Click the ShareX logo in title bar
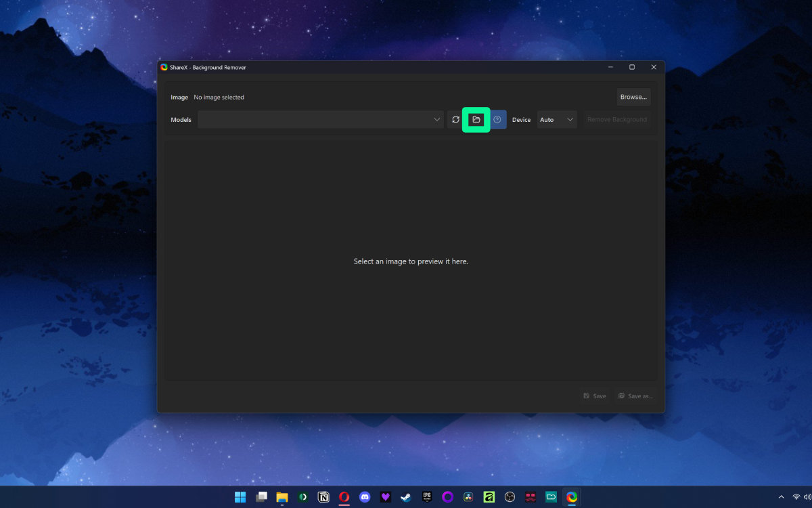The image size is (812, 508). pos(164,67)
